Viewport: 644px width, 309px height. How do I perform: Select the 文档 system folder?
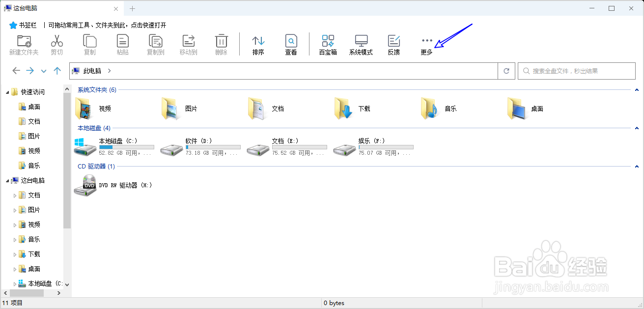tap(266, 109)
